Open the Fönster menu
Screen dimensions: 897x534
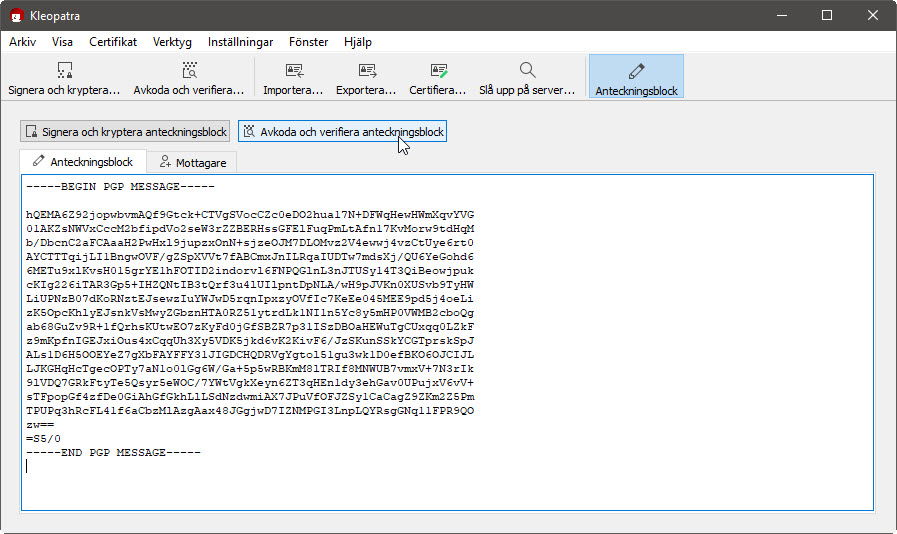click(308, 42)
